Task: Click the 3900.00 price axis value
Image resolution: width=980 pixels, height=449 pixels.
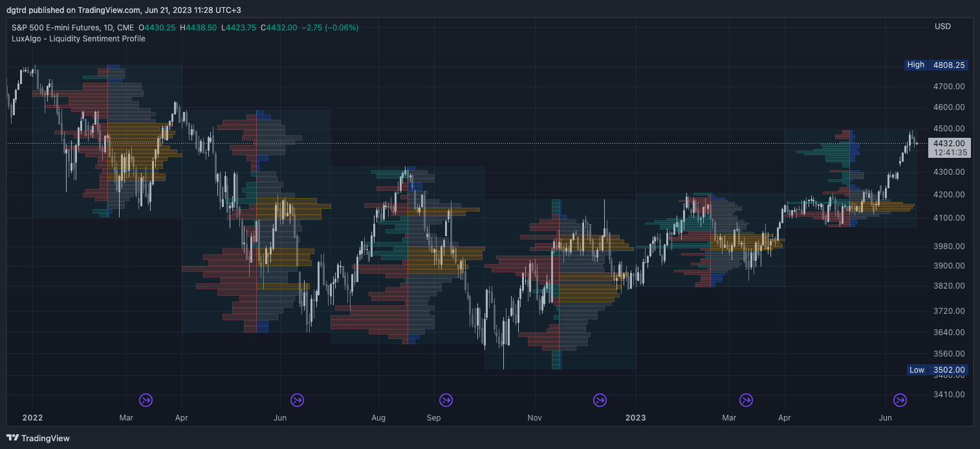Action: [x=949, y=266]
